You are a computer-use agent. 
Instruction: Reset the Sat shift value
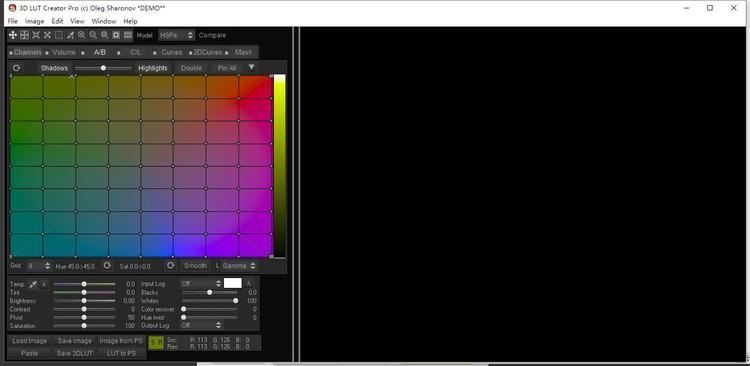[x=170, y=265]
